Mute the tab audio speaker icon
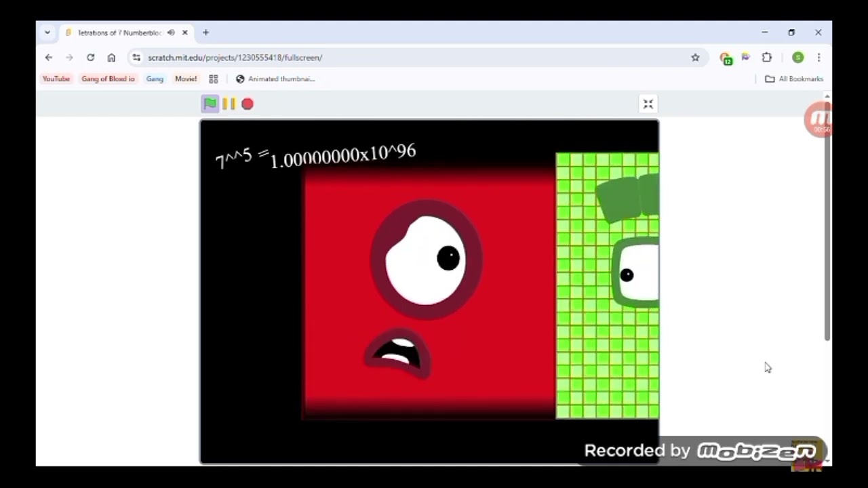The height and width of the screenshot is (488, 868). point(171,33)
